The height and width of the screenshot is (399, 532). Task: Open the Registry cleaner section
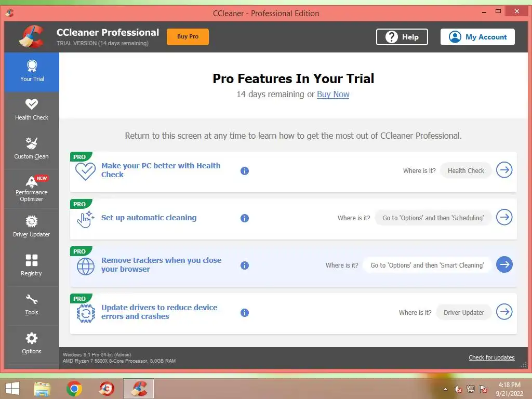click(x=32, y=265)
